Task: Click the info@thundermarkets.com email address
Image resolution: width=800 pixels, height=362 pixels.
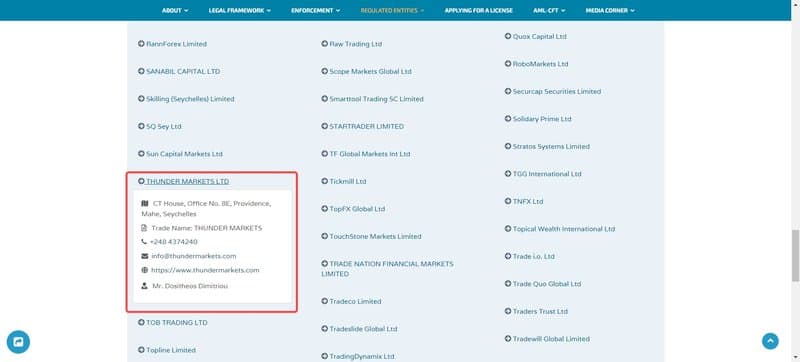Action: pos(194,256)
